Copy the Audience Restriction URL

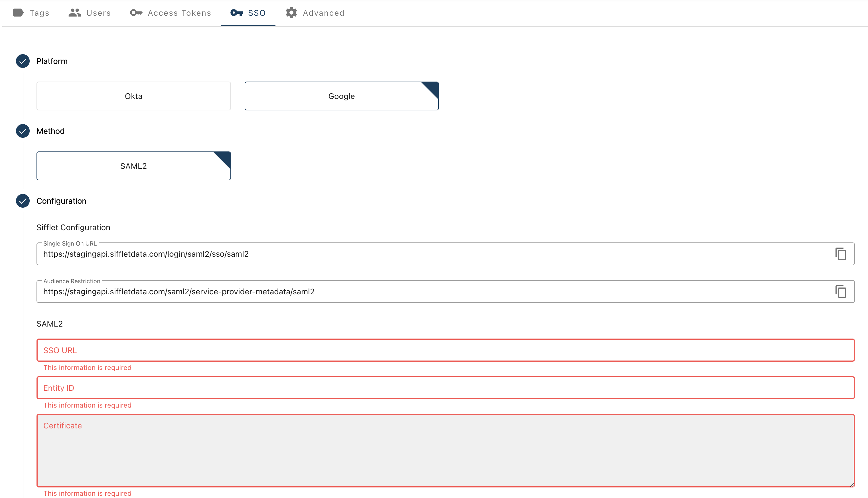pos(841,291)
